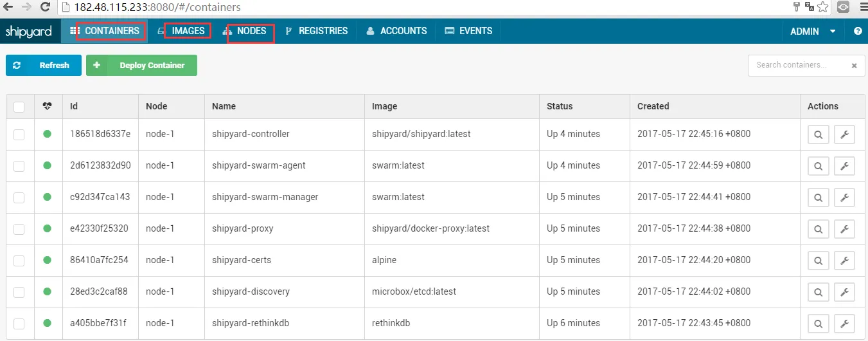Click magnifier icon for shipyard-proxy row

click(818, 229)
